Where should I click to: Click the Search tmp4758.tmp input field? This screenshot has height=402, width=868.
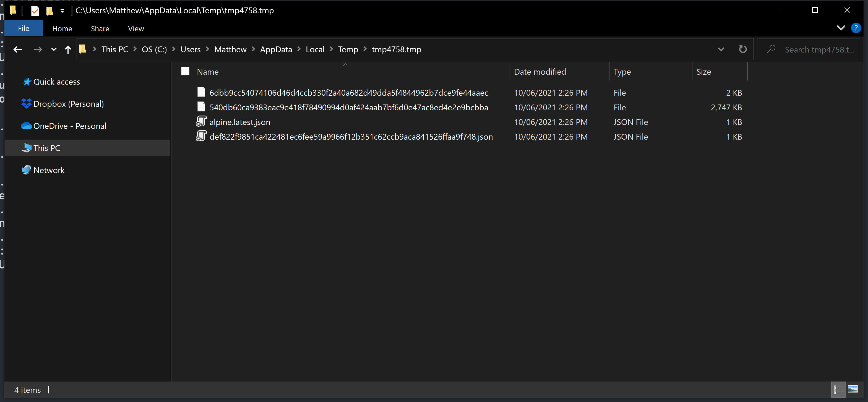pyautogui.click(x=819, y=49)
